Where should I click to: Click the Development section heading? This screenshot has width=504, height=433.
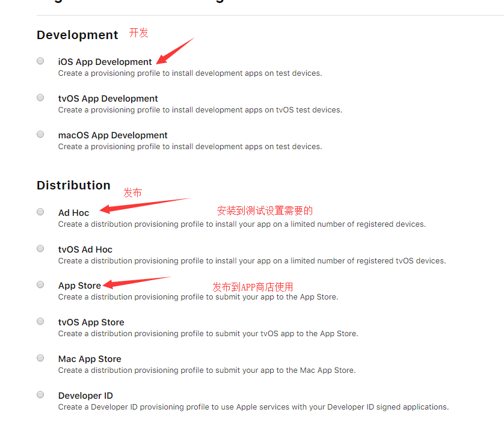point(77,35)
